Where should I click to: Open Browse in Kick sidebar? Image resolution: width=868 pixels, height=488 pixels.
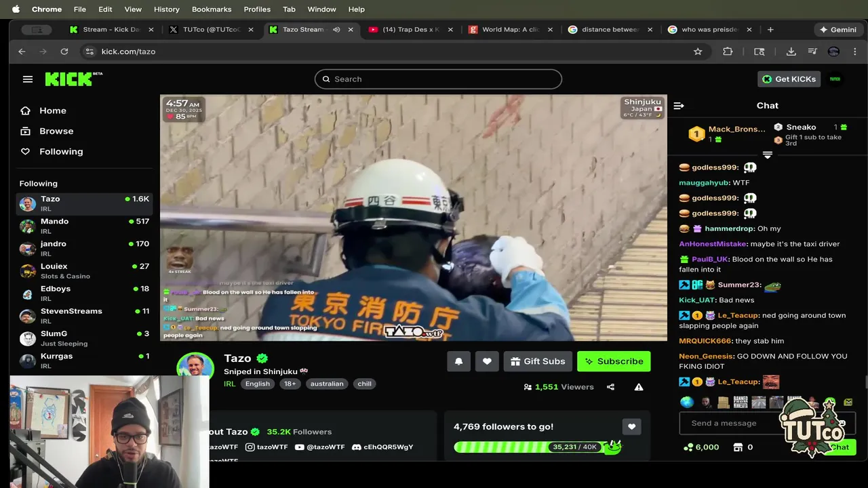47,131
